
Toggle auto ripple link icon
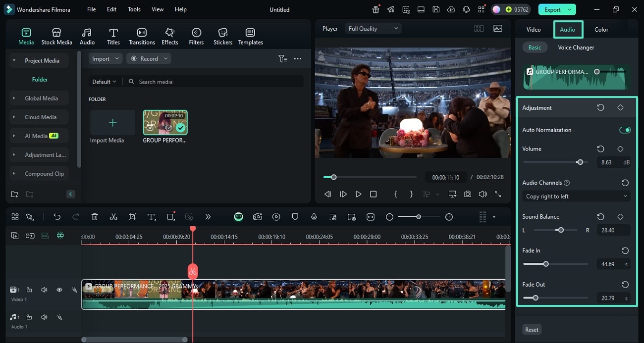click(30, 236)
